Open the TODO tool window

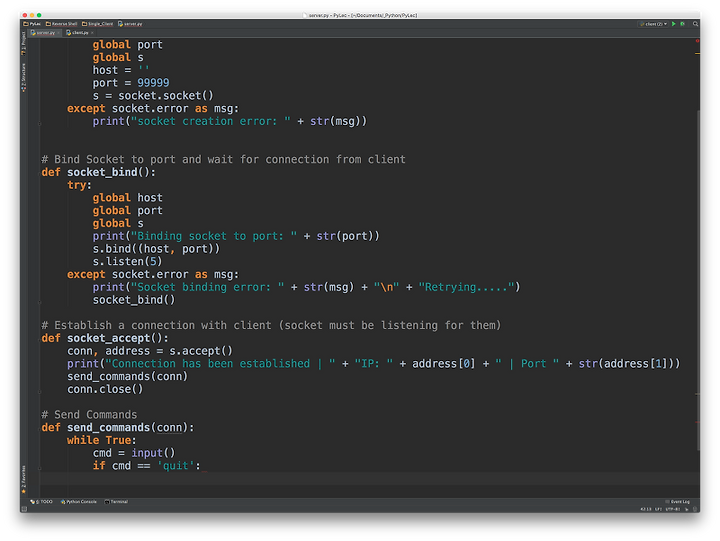41,502
